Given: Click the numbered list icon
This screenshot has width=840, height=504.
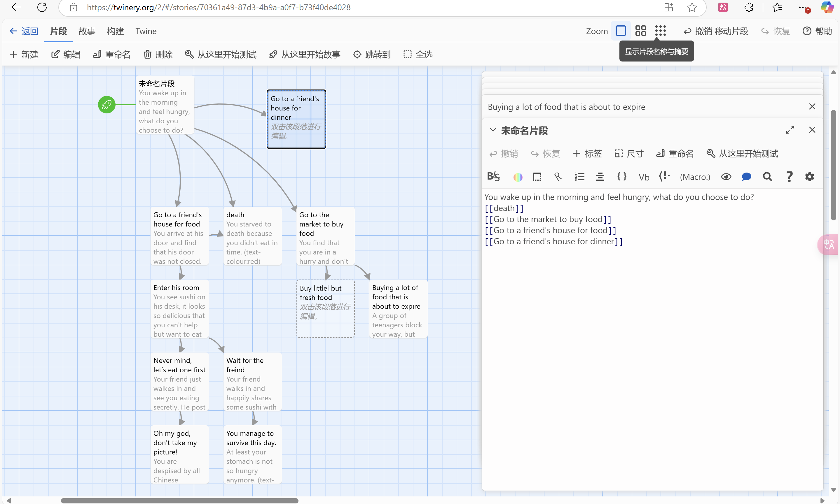Looking at the screenshot, I should click(579, 177).
